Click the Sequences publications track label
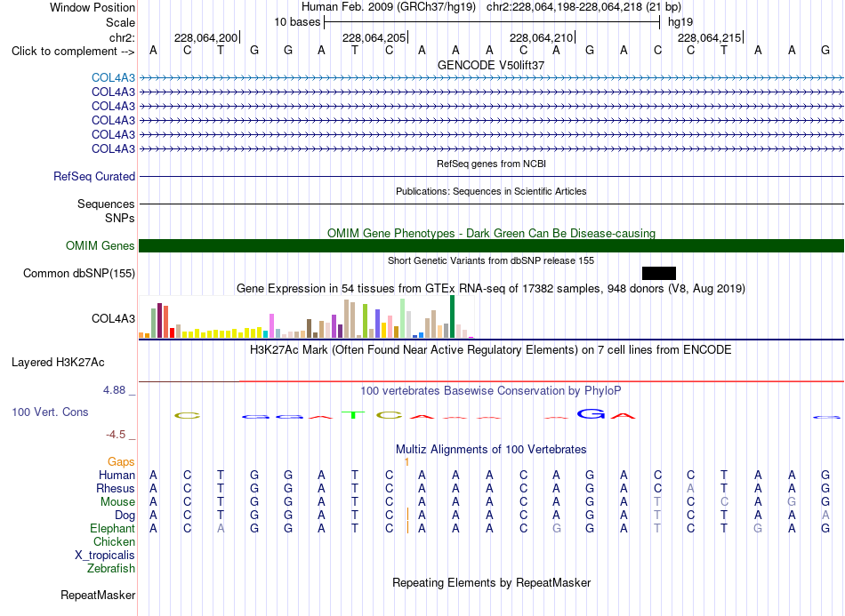This screenshot has height=616, width=845. coord(106,204)
